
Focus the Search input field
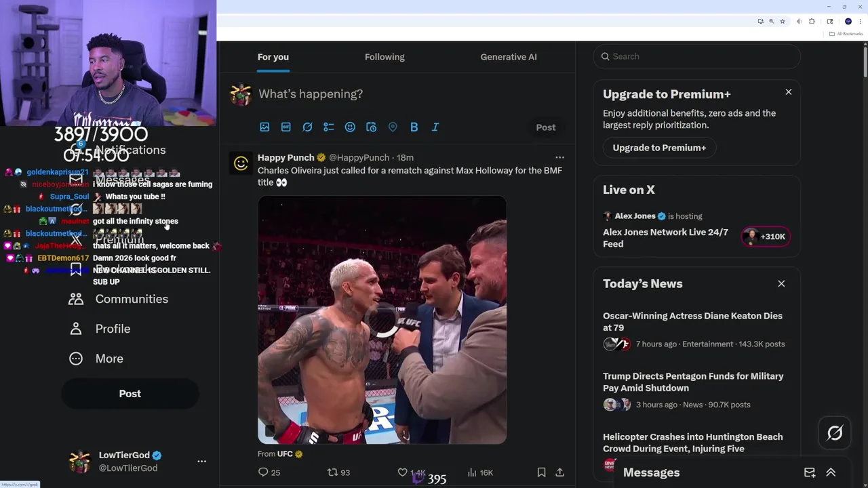[696, 56]
